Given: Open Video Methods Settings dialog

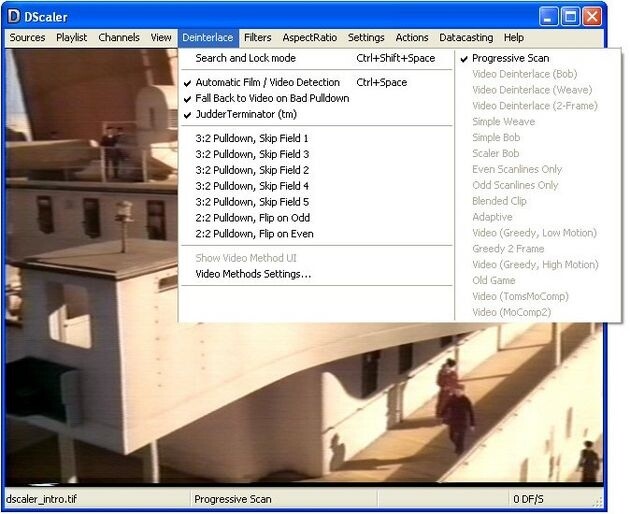Looking at the screenshot, I should (x=253, y=274).
